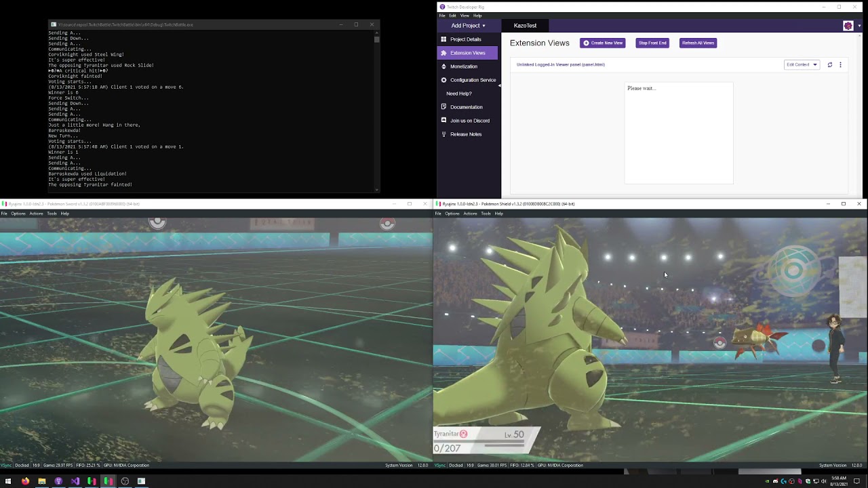The width and height of the screenshot is (868, 488).
Task: Switch to the KazoTest project tab
Action: (x=525, y=26)
